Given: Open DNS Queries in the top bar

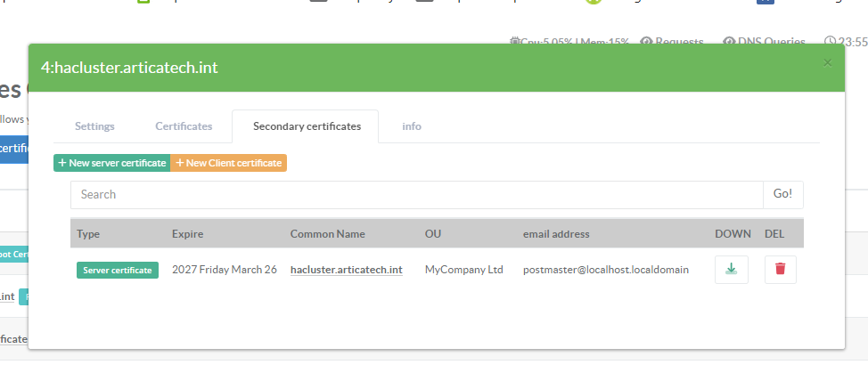Looking at the screenshot, I should pyautogui.click(x=764, y=41).
